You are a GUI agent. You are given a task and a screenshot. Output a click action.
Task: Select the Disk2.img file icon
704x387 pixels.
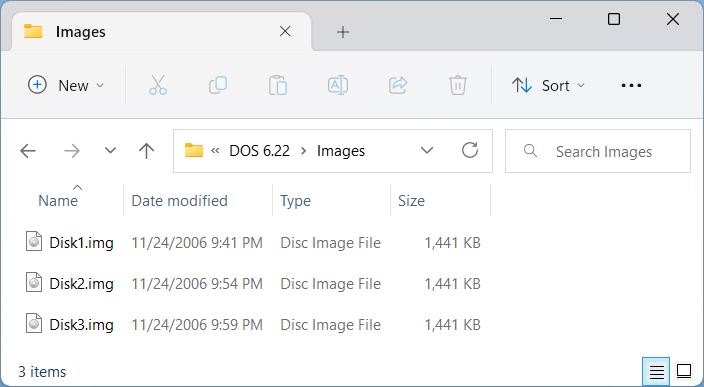coord(34,282)
